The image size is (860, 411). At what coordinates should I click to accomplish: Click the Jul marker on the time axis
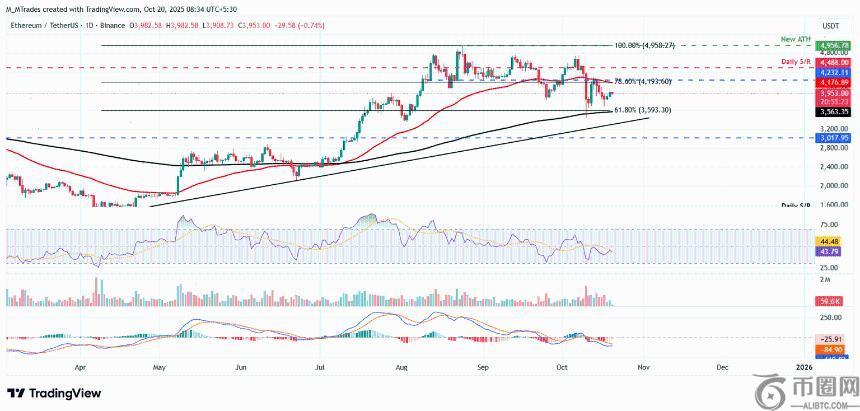tap(318, 368)
